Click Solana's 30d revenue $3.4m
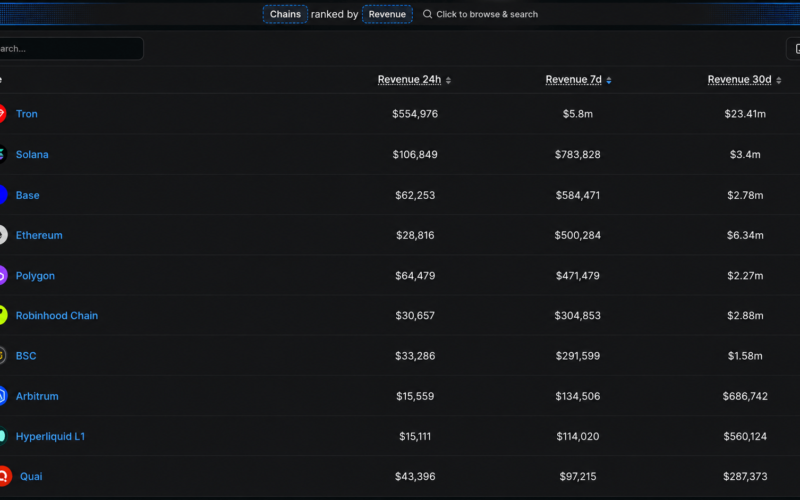The image size is (800, 500). (x=745, y=155)
